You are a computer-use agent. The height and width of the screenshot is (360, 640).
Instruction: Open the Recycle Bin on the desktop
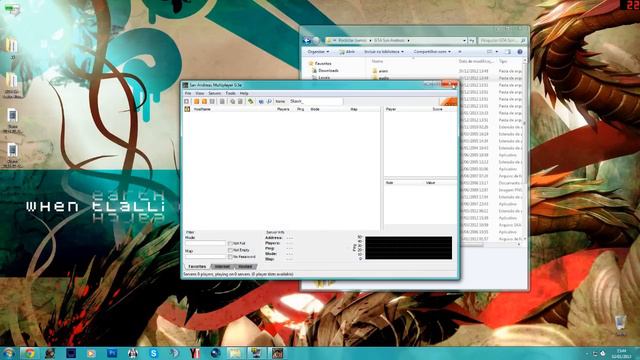pos(620,325)
